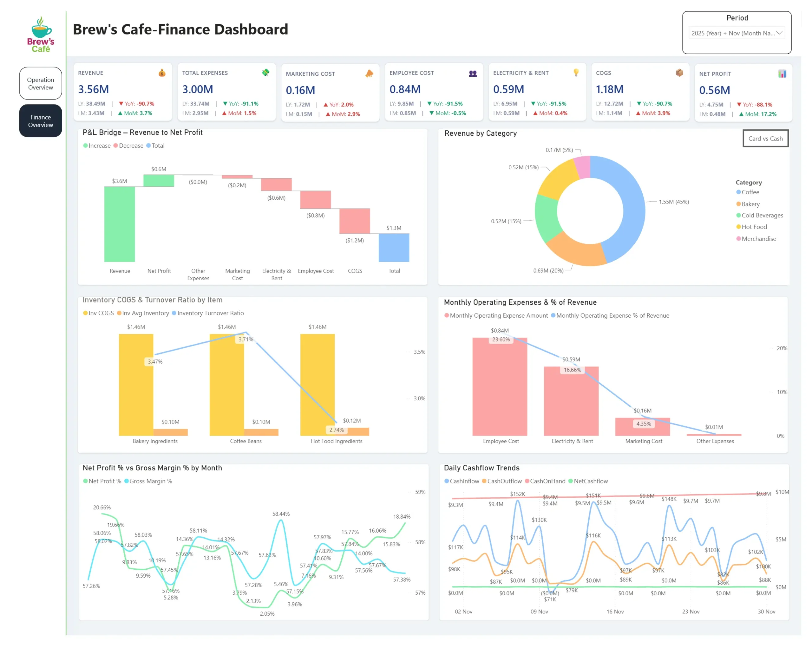Click the Card vs Cash button
Viewport: 812px width, 647px height.
765,139
